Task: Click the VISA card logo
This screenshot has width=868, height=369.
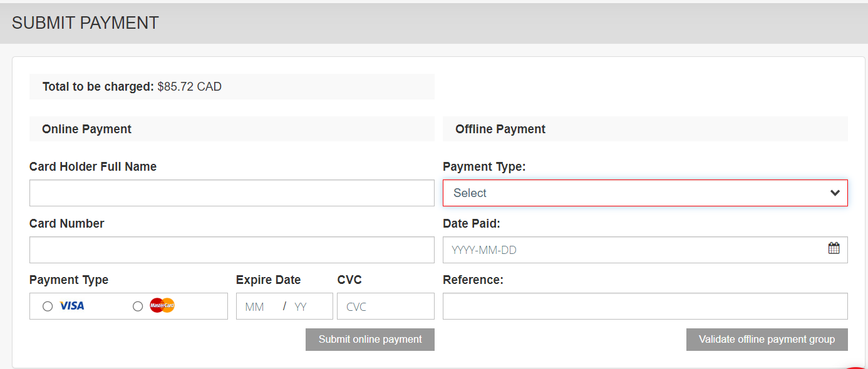Action: pyautogui.click(x=72, y=306)
